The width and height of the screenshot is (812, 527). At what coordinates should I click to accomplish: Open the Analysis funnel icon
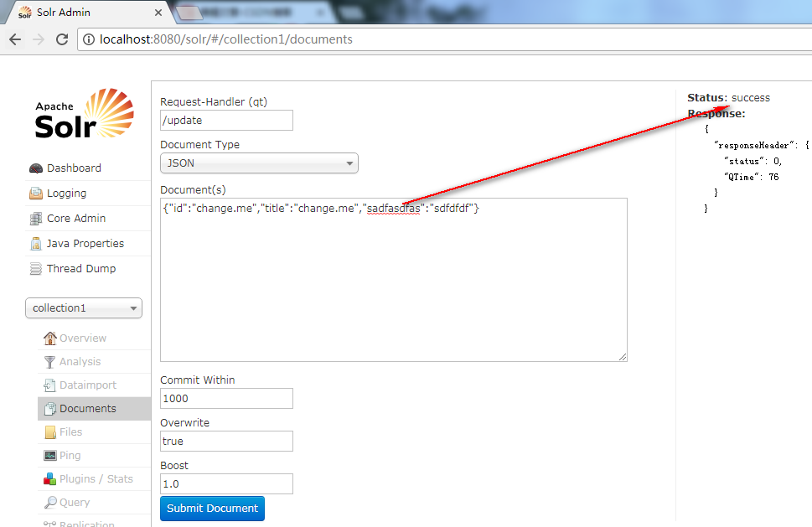pos(49,362)
